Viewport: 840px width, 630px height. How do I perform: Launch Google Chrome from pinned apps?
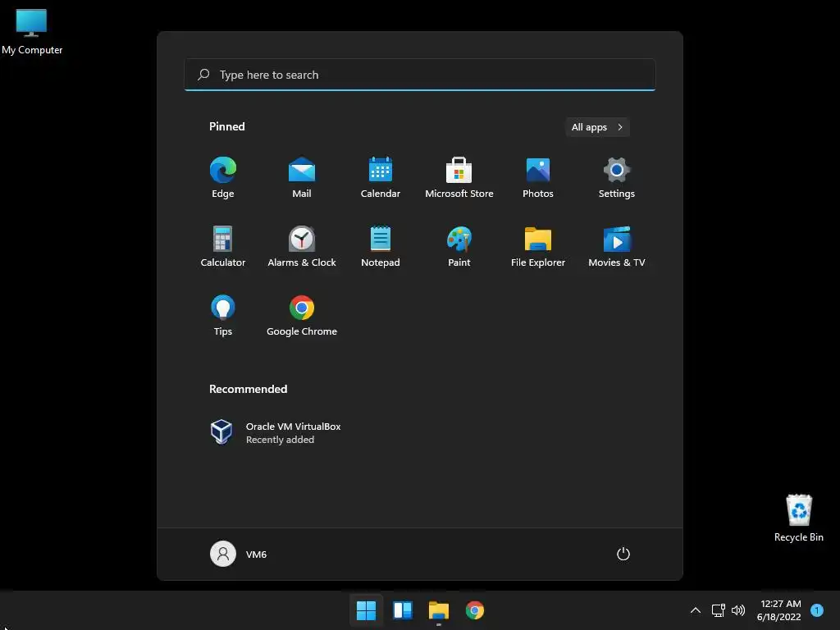[302, 316]
